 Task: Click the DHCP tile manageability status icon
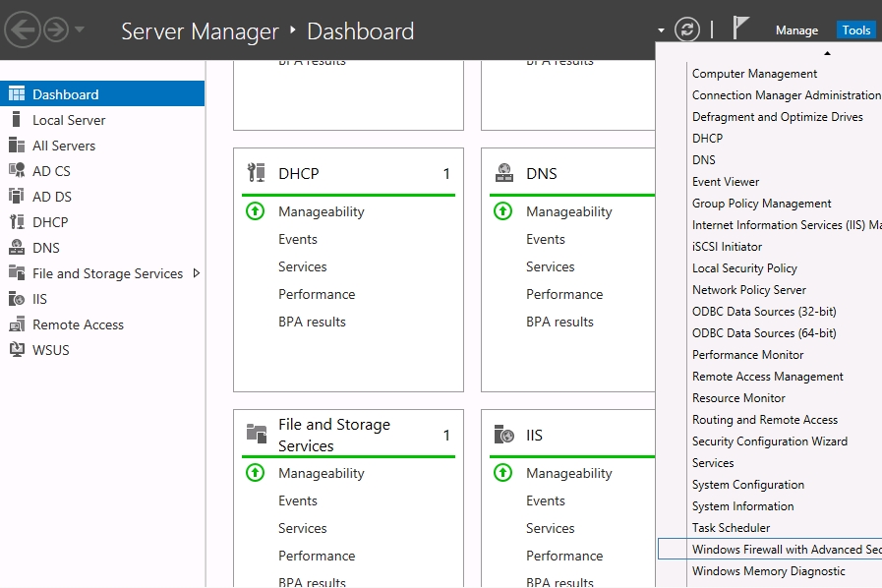point(255,211)
